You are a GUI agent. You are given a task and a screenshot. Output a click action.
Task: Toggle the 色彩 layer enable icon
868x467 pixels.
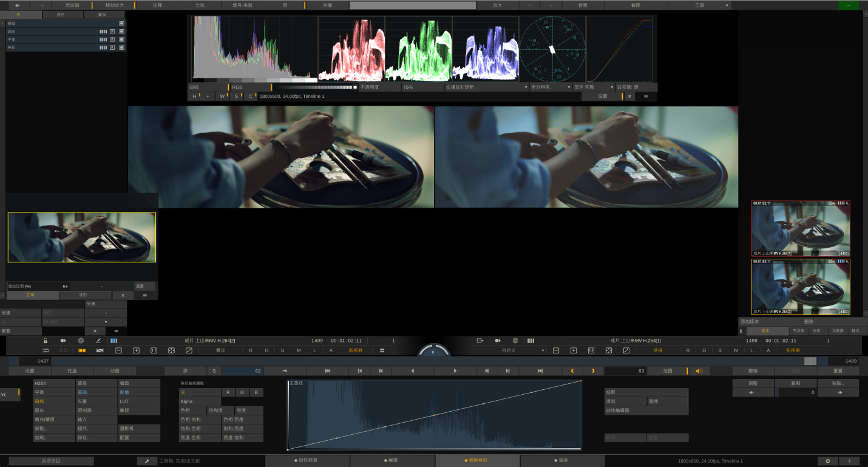coord(121,47)
